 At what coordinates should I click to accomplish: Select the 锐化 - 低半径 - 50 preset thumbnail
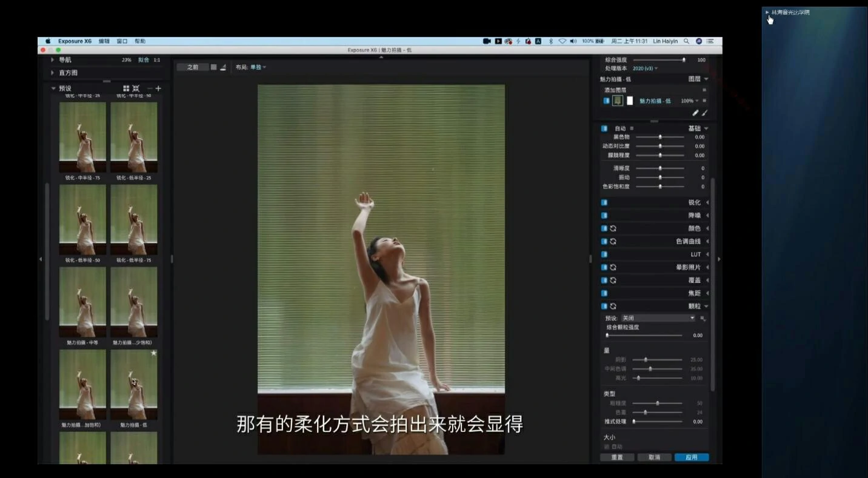click(82, 219)
